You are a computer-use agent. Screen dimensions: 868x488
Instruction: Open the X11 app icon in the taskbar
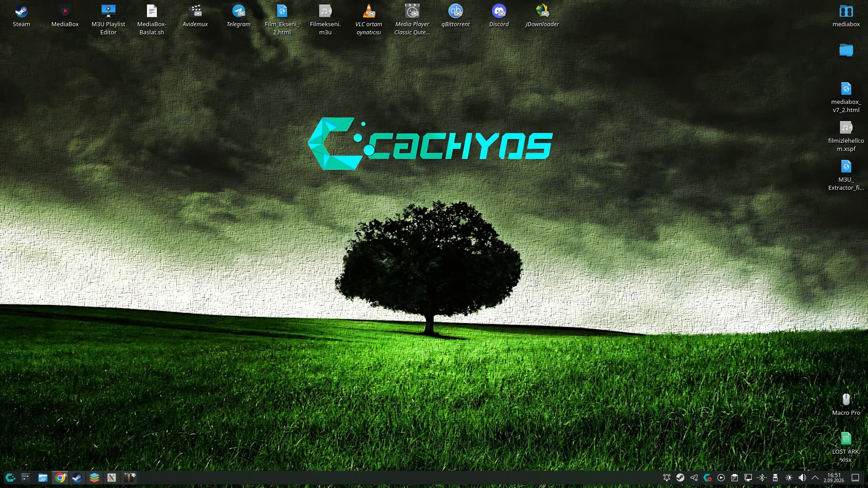112,478
